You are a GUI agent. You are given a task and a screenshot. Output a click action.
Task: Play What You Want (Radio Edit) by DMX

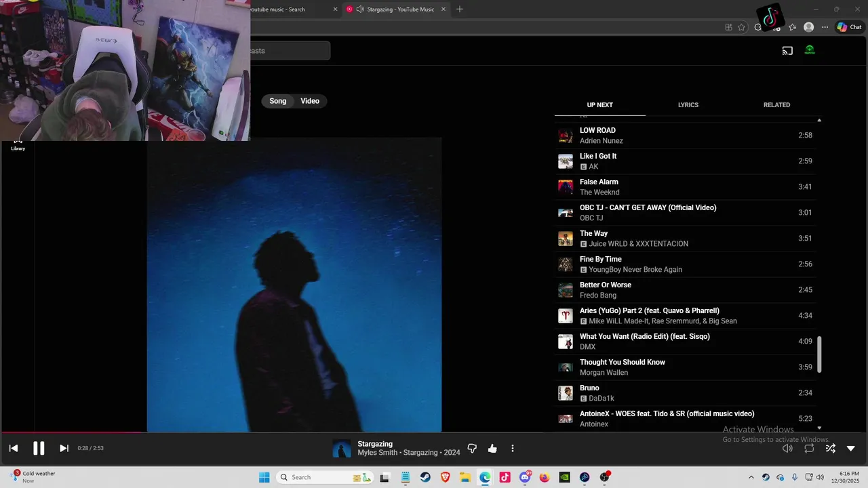coord(685,342)
